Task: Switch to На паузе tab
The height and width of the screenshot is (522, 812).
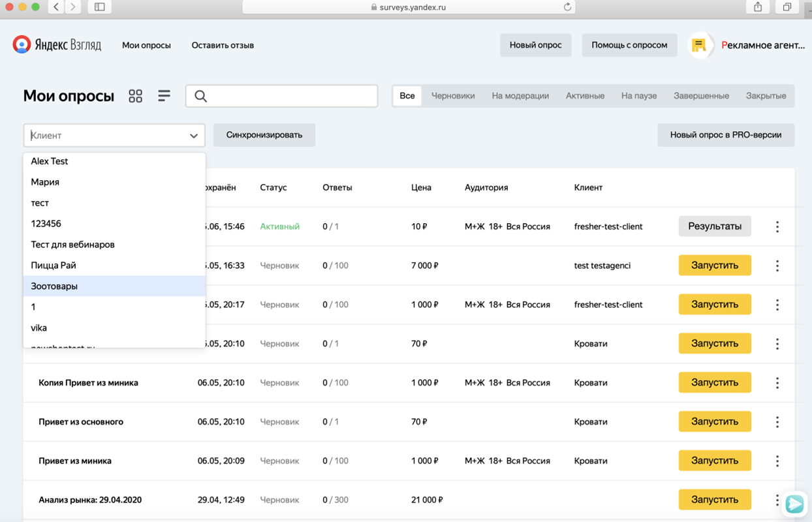Action: tap(639, 96)
